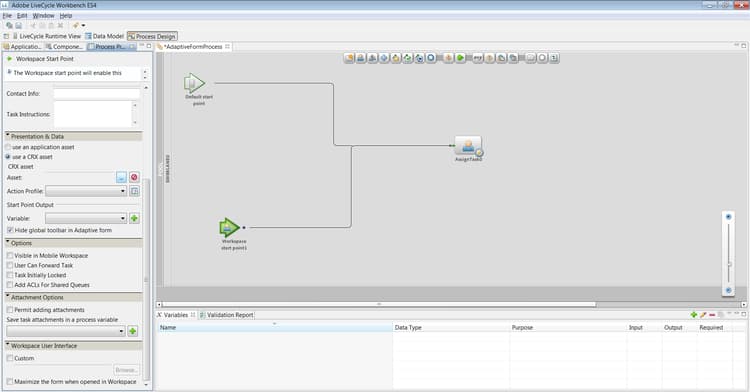Select the Default start point node
The width and height of the screenshot is (750, 392).
195,84
